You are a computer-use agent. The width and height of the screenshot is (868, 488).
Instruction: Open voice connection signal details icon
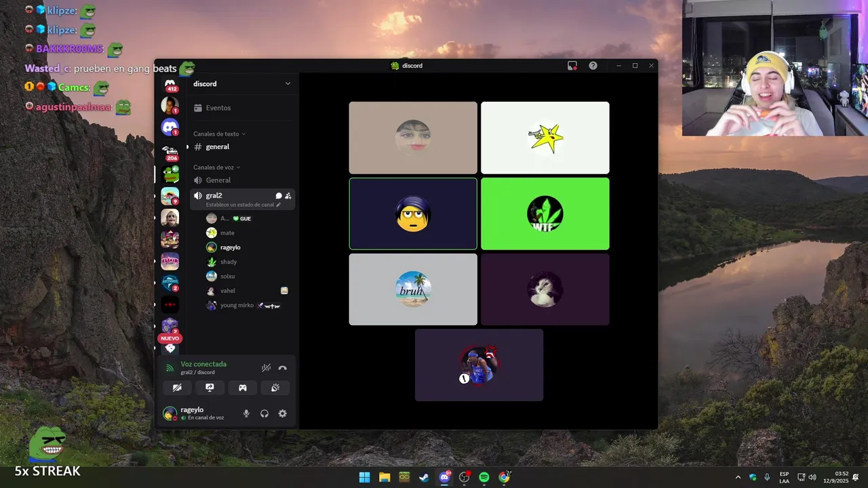click(x=170, y=368)
